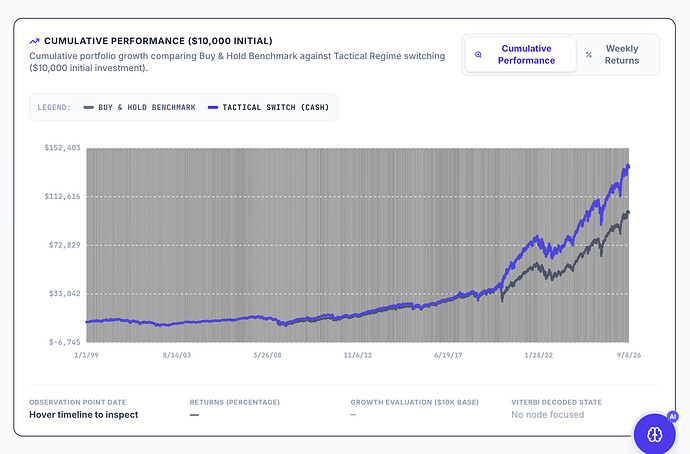Click the $152,403 y-axis label
Image resolution: width=690 pixels, height=454 pixels.
[62, 148]
